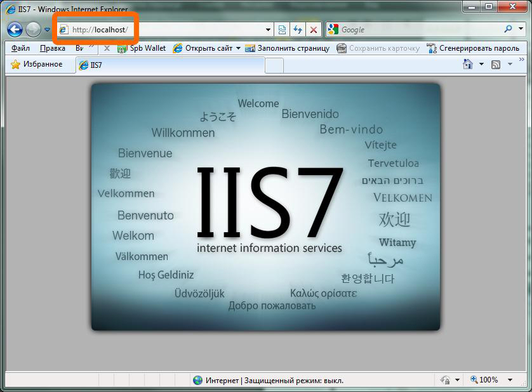Screen dimensions: 532x392
Task: Click the Открыть сайт button
Action: tap(203, 48)
